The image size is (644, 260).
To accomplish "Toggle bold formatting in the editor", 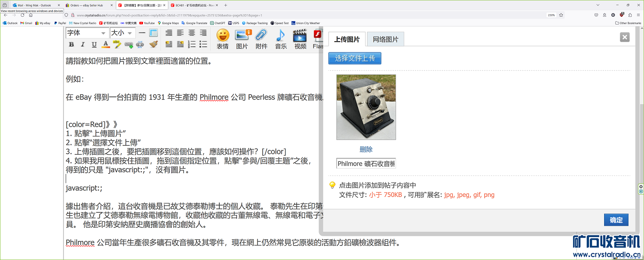I will pyautogui.click(x=71, y=45).
